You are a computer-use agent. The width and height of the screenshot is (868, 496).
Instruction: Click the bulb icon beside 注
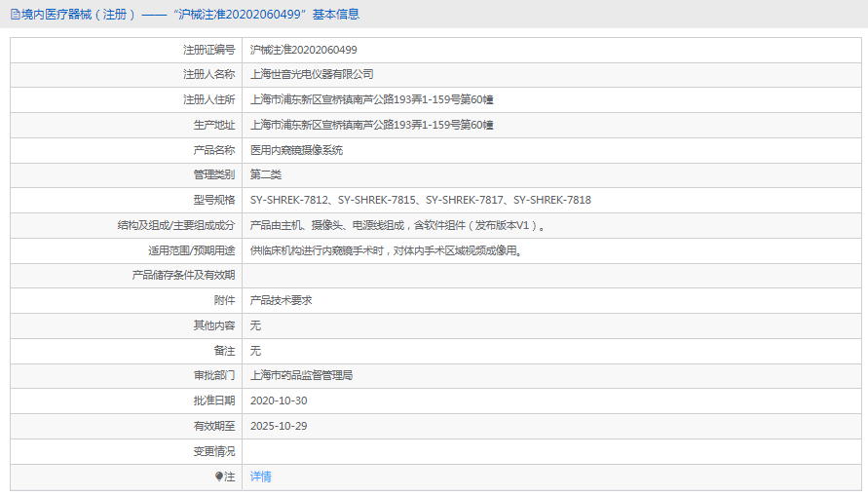pos(219,477)
